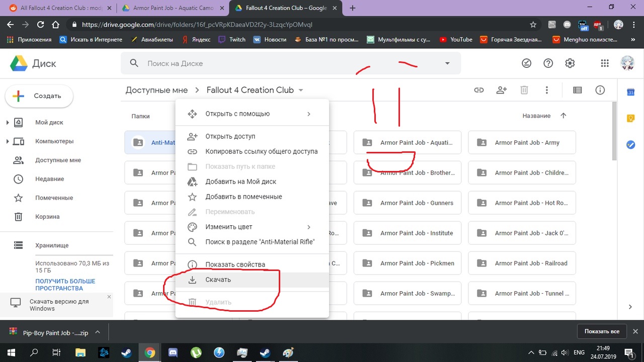Open the Windows Start menu

[x=11, y=352]
